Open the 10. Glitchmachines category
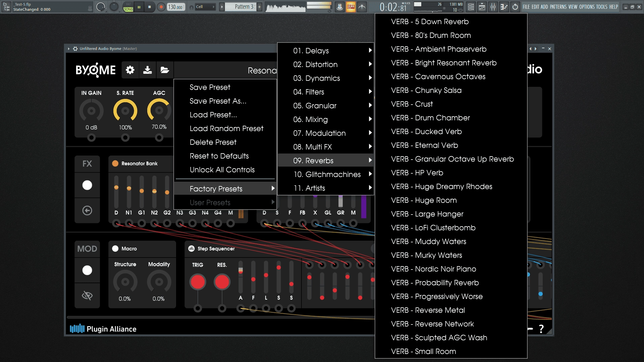This screenshot has height=362, width=644. pos(326,174)
